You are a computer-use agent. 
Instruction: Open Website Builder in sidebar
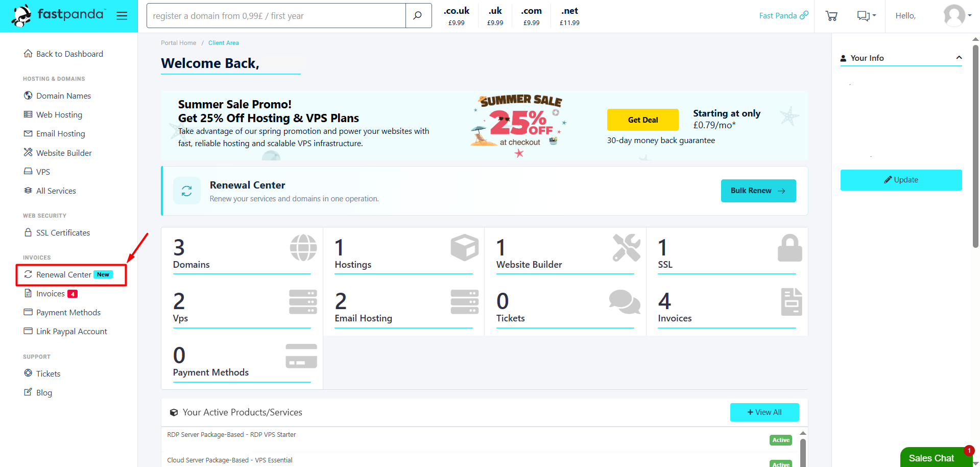click(58, 153)
